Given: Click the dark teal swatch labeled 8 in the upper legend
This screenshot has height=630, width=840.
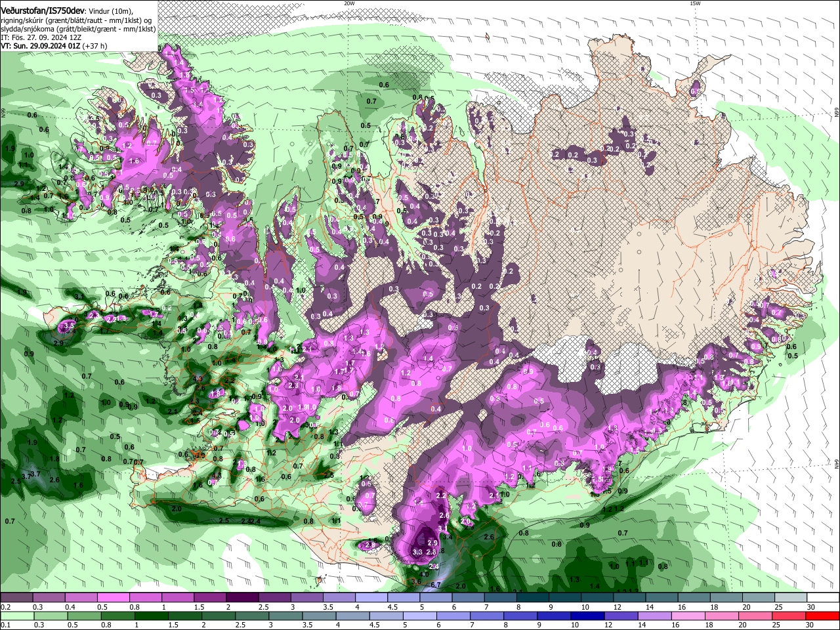Looking at the screenshot, I should coord(533,598).
